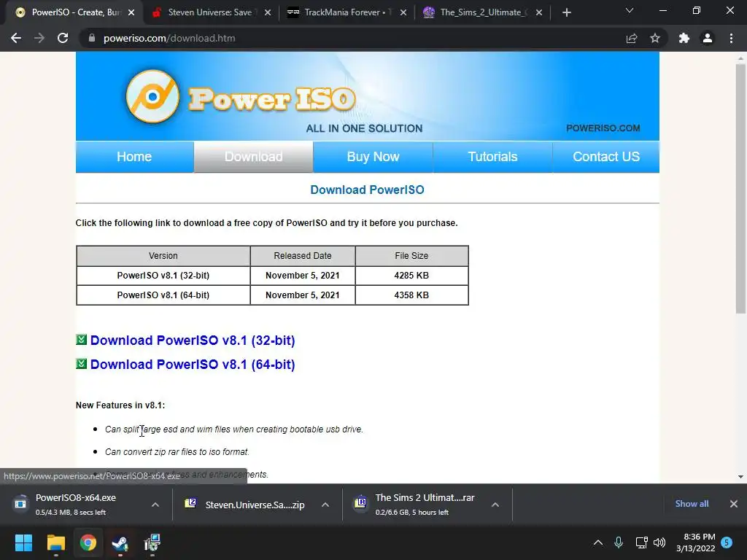
Task: Click the forward navigation arrow
Action: point(39,38)
